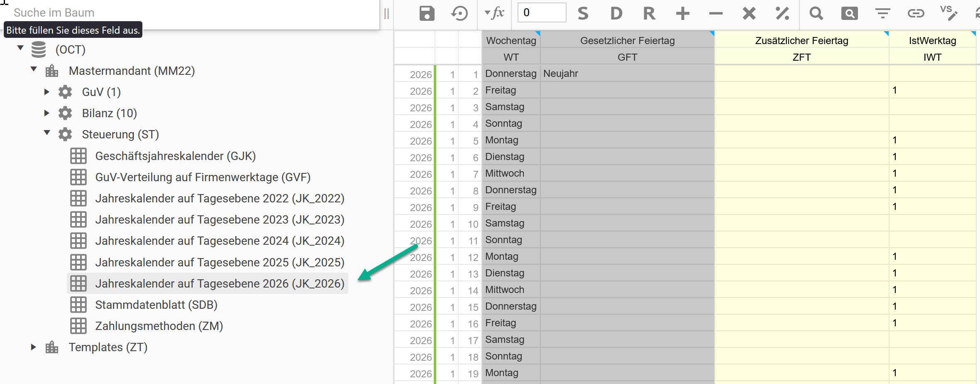The image size is (980, 384).
Task: Click the plus toolbar icon
Action: (682, 13)
